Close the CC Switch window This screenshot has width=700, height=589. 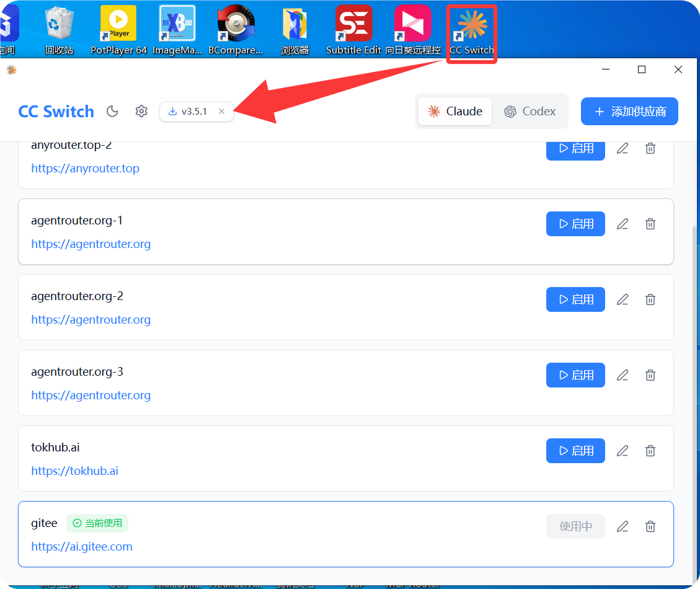pos(678,69)
